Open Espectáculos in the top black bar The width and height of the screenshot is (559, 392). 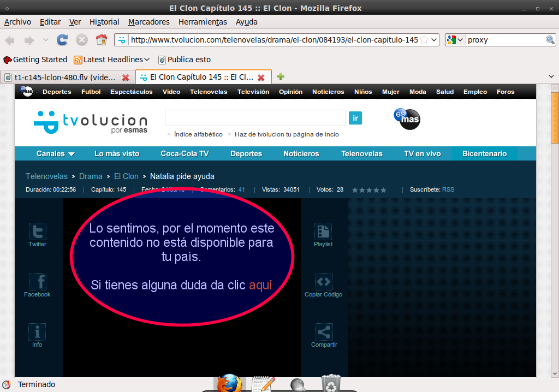(x=131, y=92)
